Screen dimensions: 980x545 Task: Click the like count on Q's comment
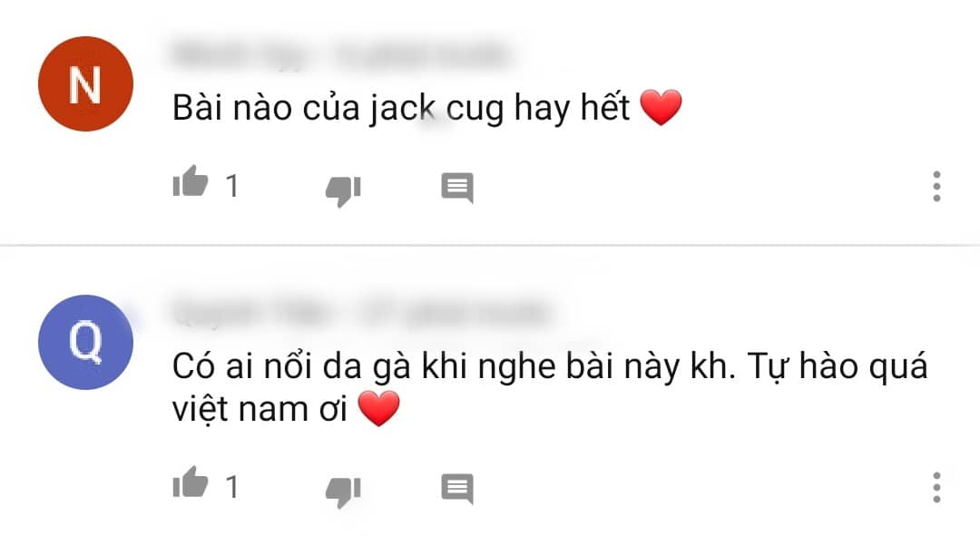click(x=232, y=487)
